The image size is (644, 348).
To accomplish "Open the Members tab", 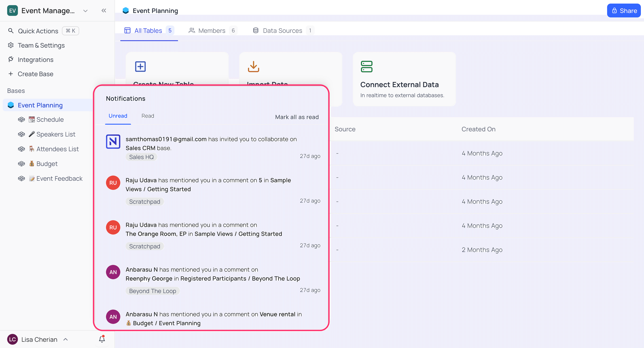I will [x=212, y=30].
